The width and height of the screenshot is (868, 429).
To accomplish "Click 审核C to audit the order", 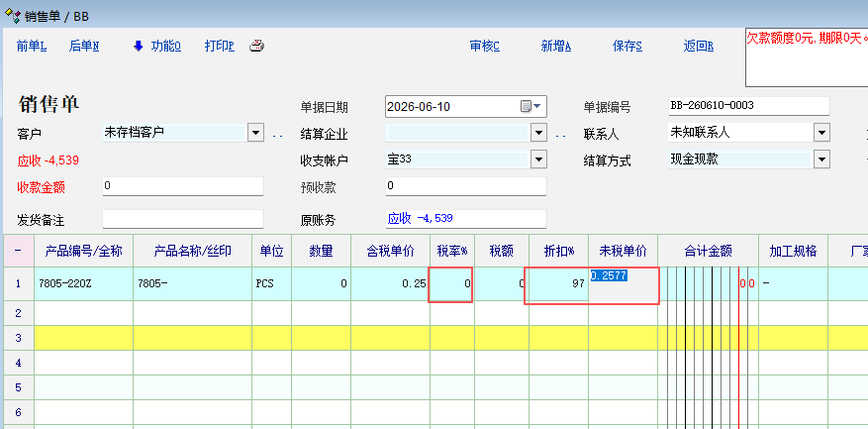I will click(485, 46).
